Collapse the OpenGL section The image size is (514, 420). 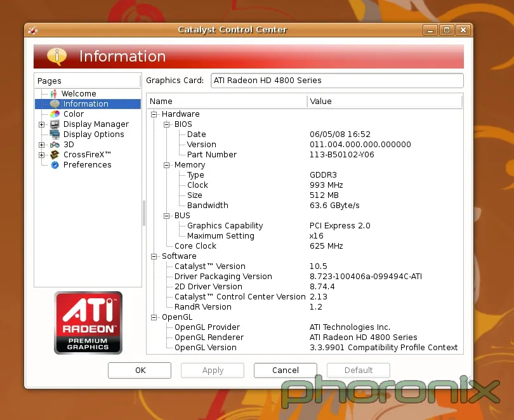pyautogui.click(x=154, y=317)
